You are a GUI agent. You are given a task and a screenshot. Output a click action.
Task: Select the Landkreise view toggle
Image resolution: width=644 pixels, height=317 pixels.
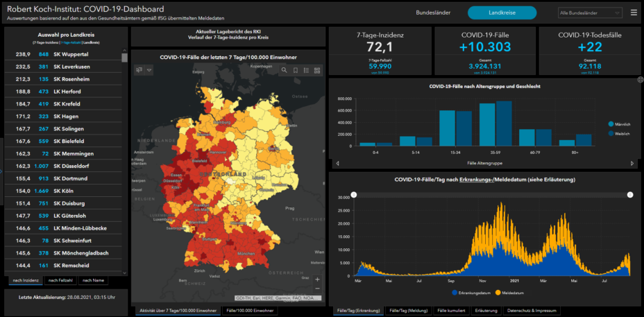click(x=502, y=12)
